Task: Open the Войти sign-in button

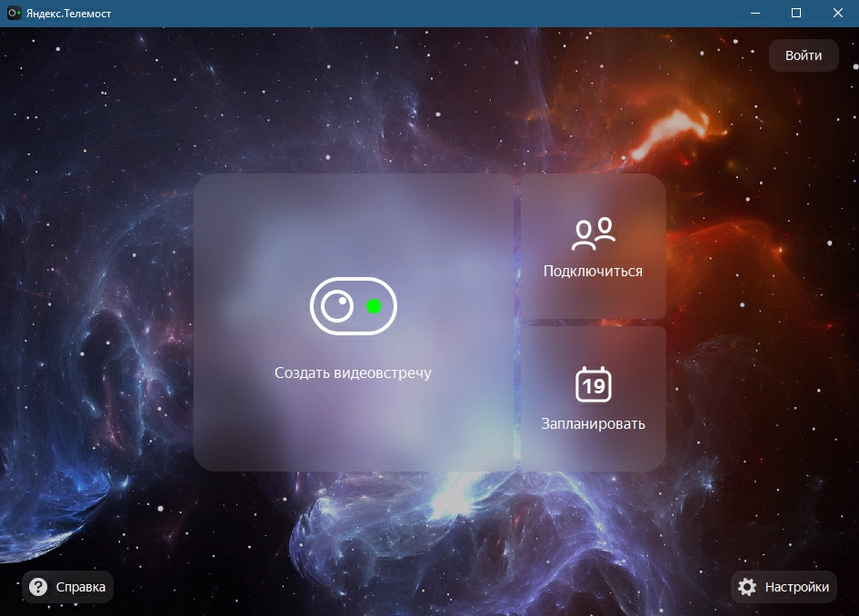Action: point(804,55)
